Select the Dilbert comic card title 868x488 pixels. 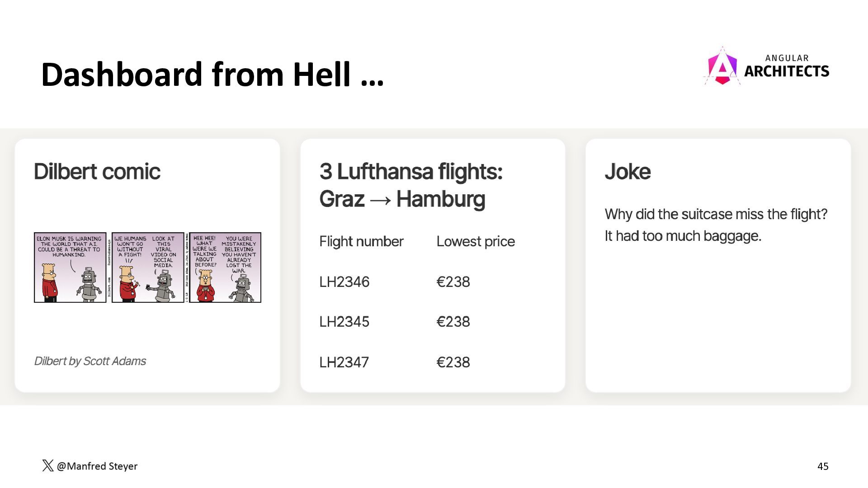[97, 172]
